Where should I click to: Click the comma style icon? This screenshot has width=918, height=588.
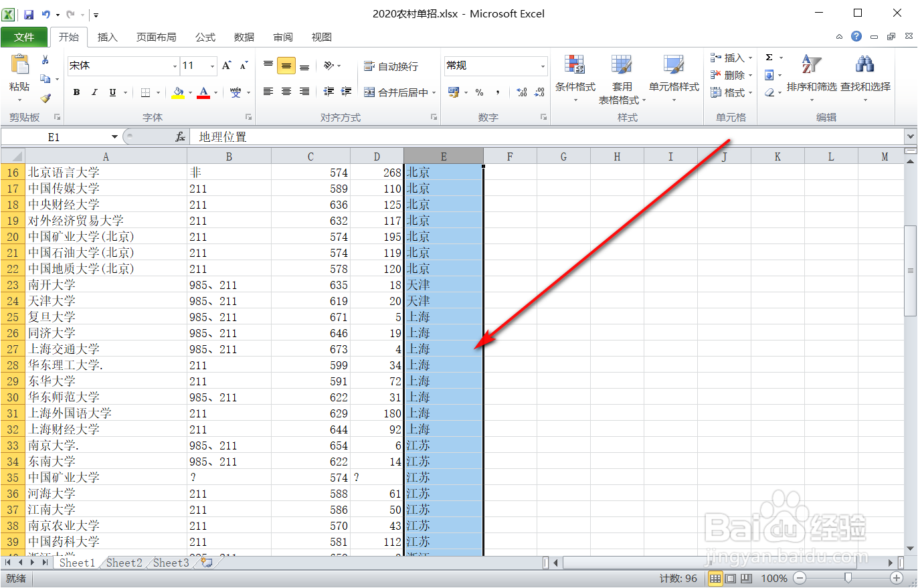tap(498, 92)
